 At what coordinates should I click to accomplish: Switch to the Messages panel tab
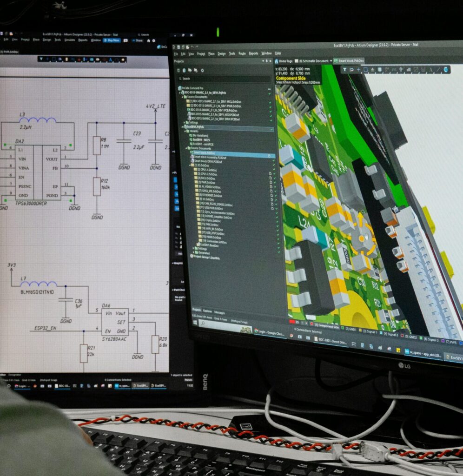219,312
